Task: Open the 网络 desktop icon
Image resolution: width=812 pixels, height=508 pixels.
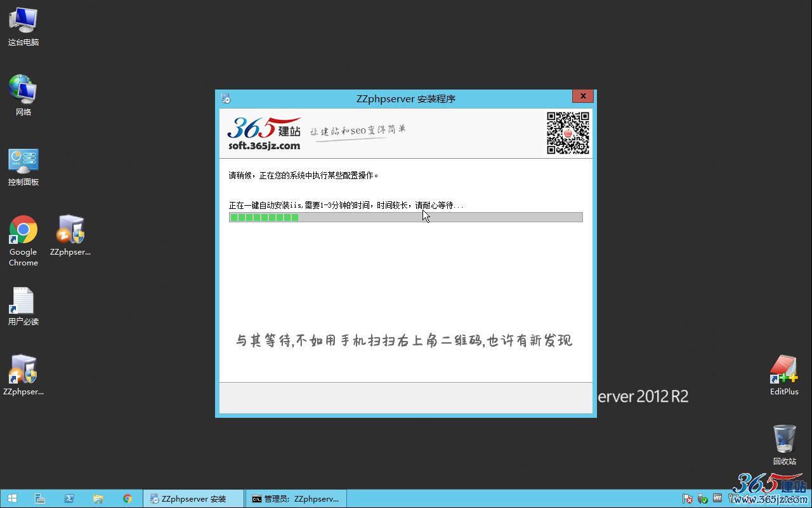Action: pos(23,96)
